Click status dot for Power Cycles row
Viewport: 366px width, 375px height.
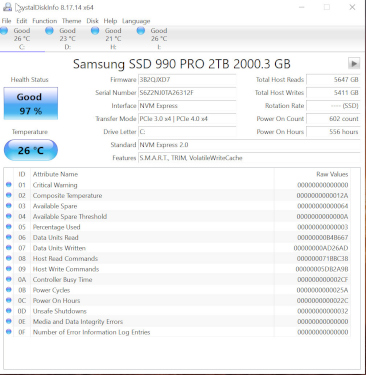tap(9, 289)
